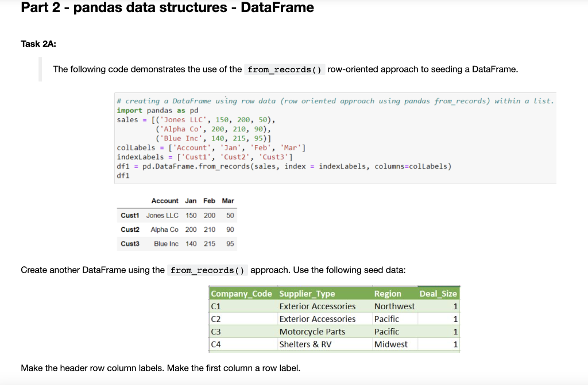Viewport: 588px width, 385px height.
Task: Click the 'Task 2A:' label
Action: [x=38, y=44]
